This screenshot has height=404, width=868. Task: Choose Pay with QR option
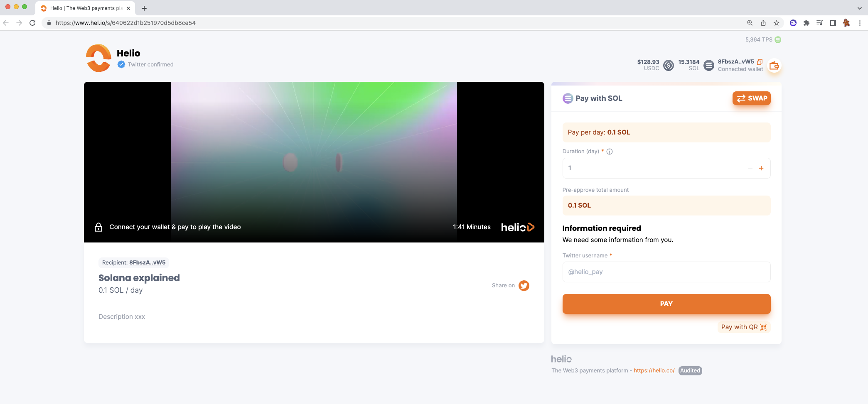[744, 327]
